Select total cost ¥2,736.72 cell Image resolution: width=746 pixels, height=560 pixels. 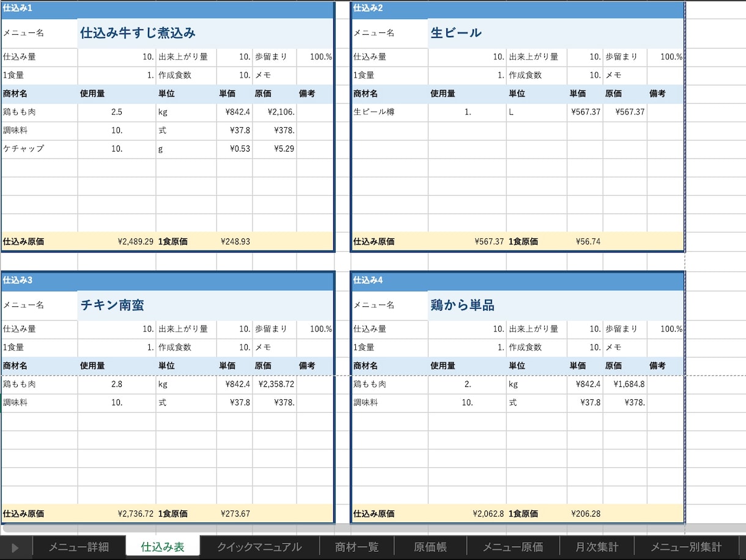click(117, 514)
